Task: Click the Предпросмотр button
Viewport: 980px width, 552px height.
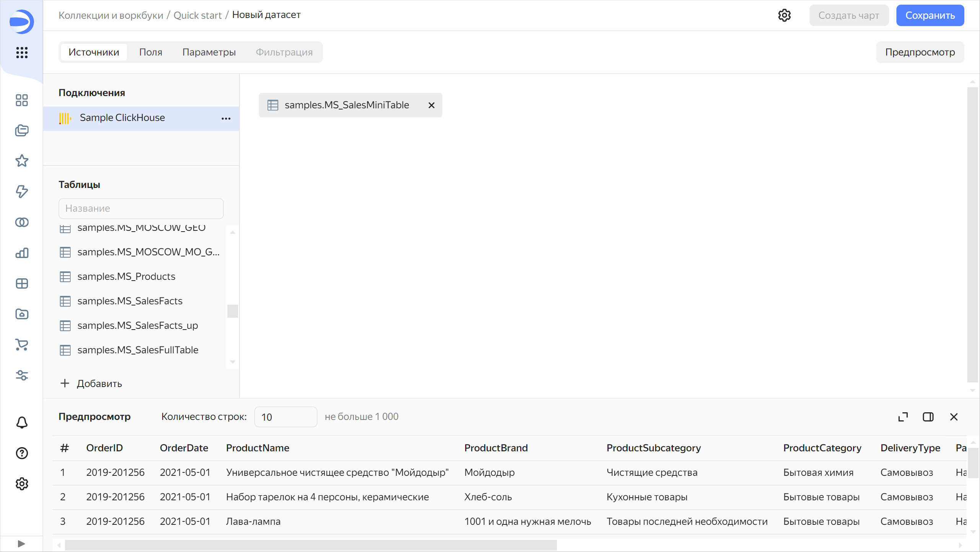Action: (920, 52)
